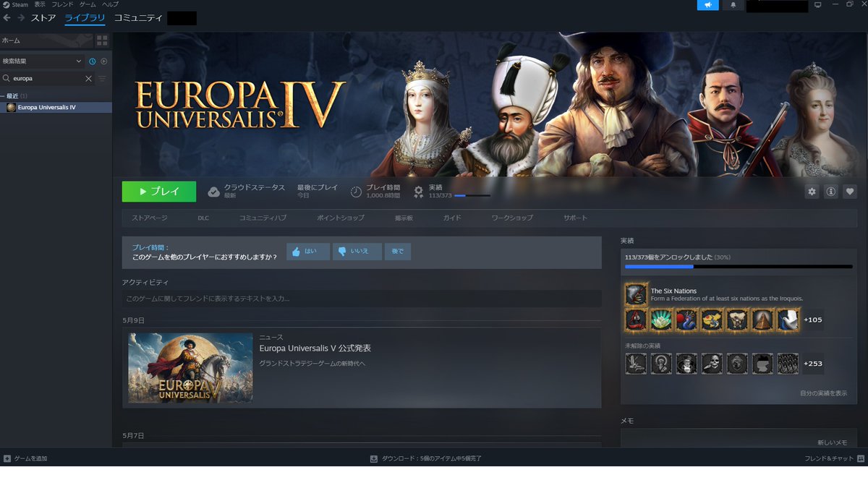Viewport: 868px width, 488px height.
Task: Click the magnifier icon in search box
Action: pos(7,78)
